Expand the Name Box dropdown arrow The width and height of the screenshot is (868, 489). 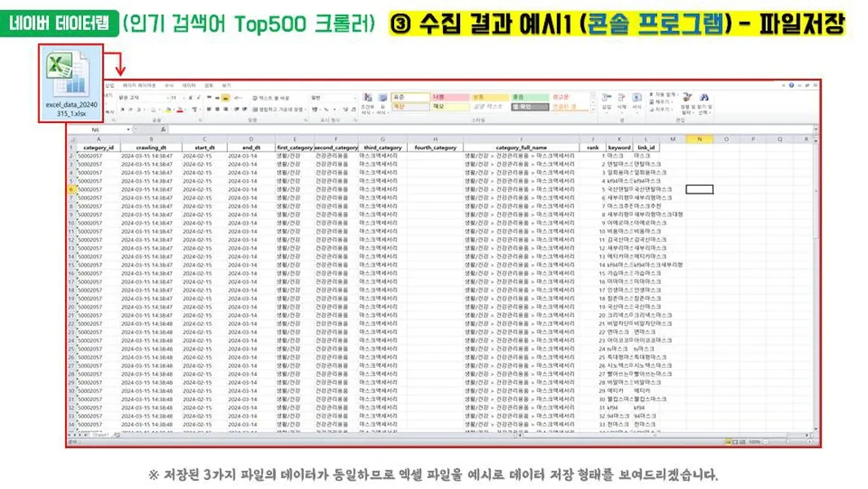(x=129, y=129)
